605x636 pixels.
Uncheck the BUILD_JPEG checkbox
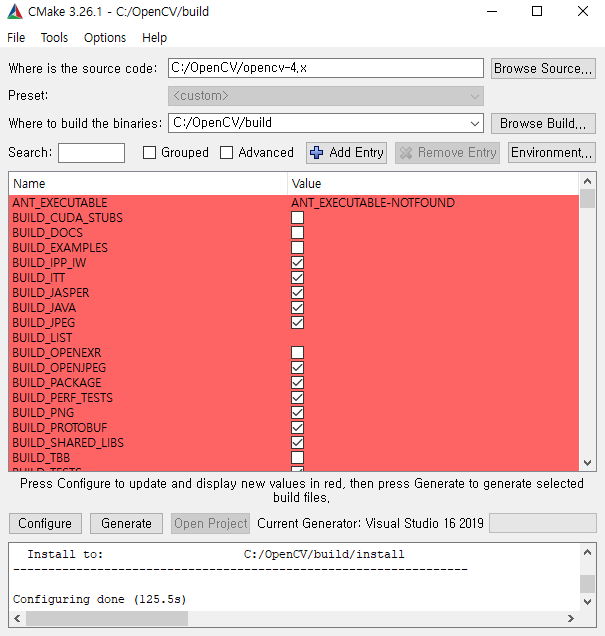tap(297, 323)
